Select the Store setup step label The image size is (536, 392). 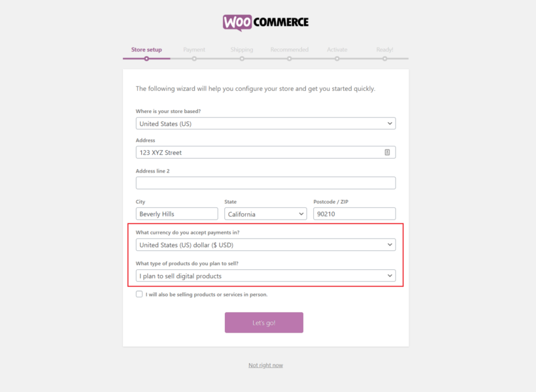[x=146, y=49]
